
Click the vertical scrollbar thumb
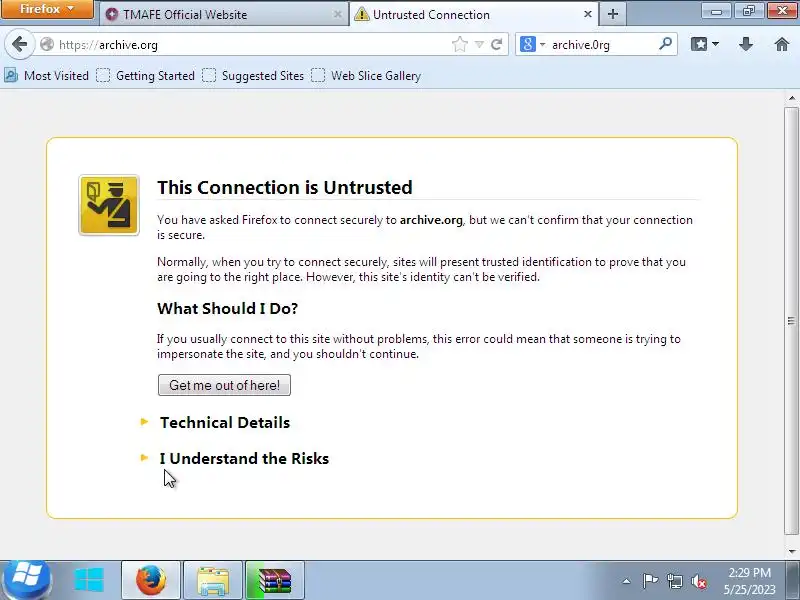(x=792, y=321)
